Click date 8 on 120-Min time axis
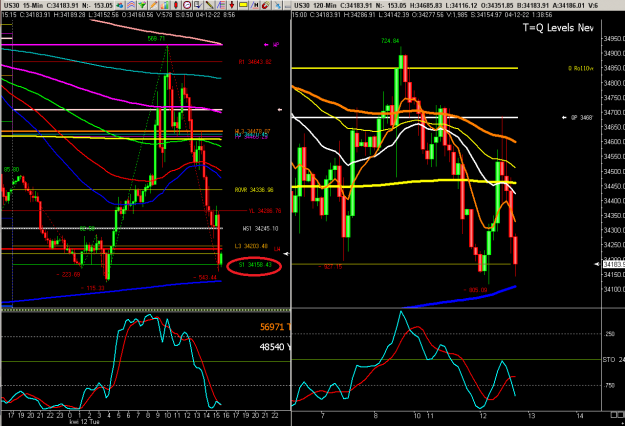Image resolution: width=625 pixels, height=426 pixels. (375, 416)
